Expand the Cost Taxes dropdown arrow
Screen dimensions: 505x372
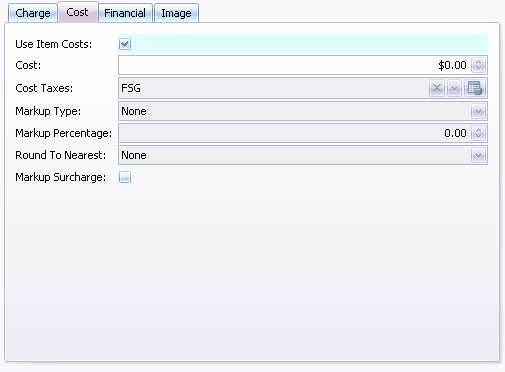pyautogui.click(x=454, y=88)
